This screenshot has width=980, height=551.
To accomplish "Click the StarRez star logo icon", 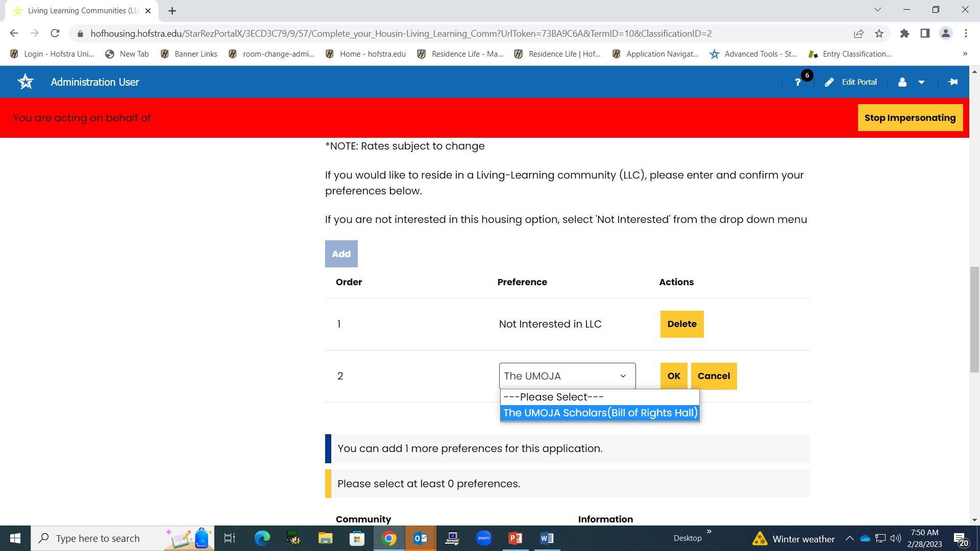I will [x=25, y=82].
